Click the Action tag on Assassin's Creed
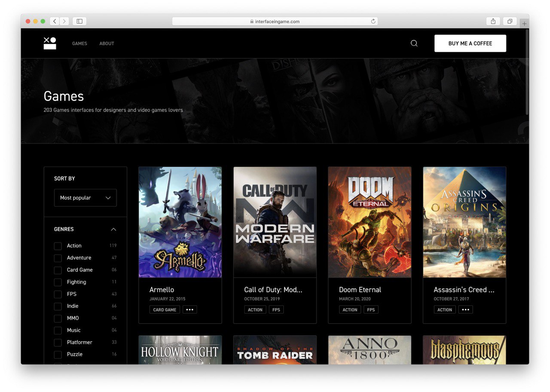The height and width of the screenshot is (392, 550). click(445, 309)
